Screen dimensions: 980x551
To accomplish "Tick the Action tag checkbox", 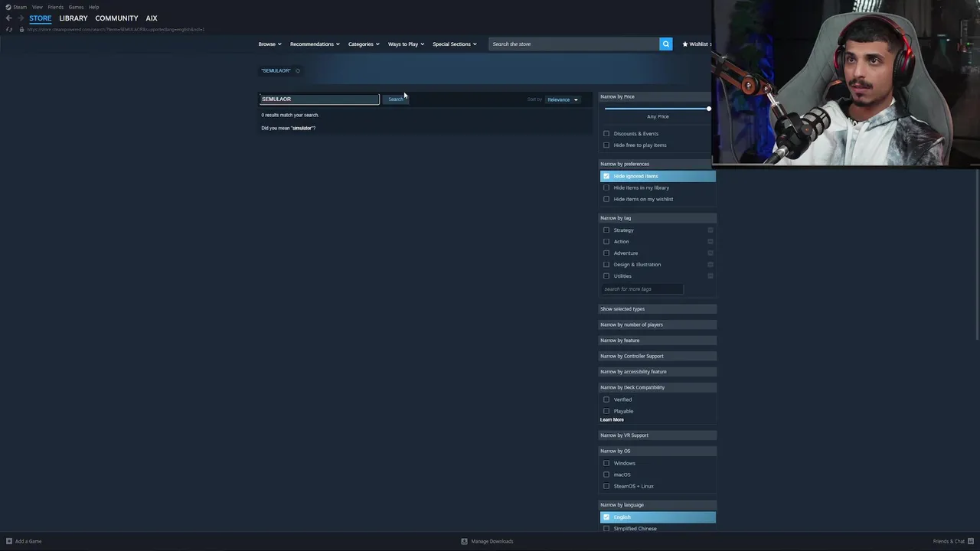I will click(x=606, y=241).
